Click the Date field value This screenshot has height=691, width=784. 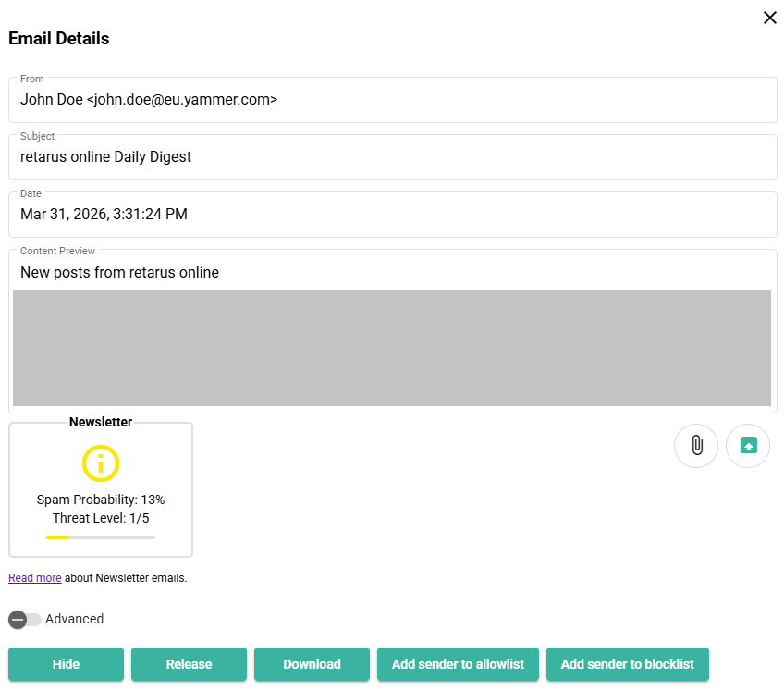(x=104, y=215)
